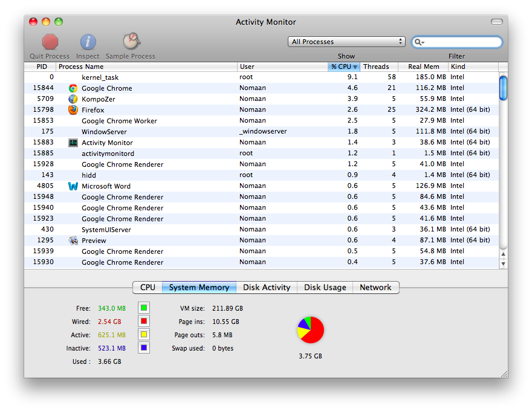Click the 5.8 MB Page outs value
This screenshot has width=532, height=411.
222,335
